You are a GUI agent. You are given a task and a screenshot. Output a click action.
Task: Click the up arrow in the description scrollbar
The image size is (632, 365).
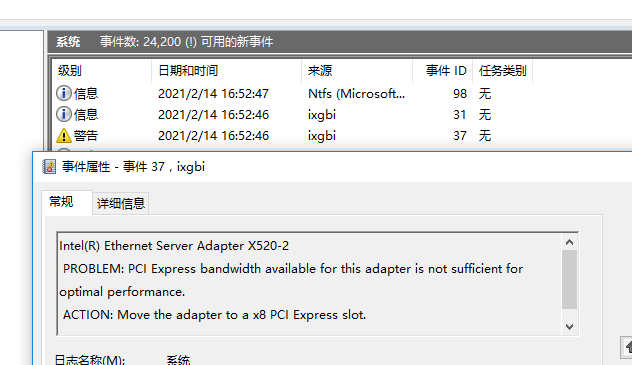[x=569, y=242]
